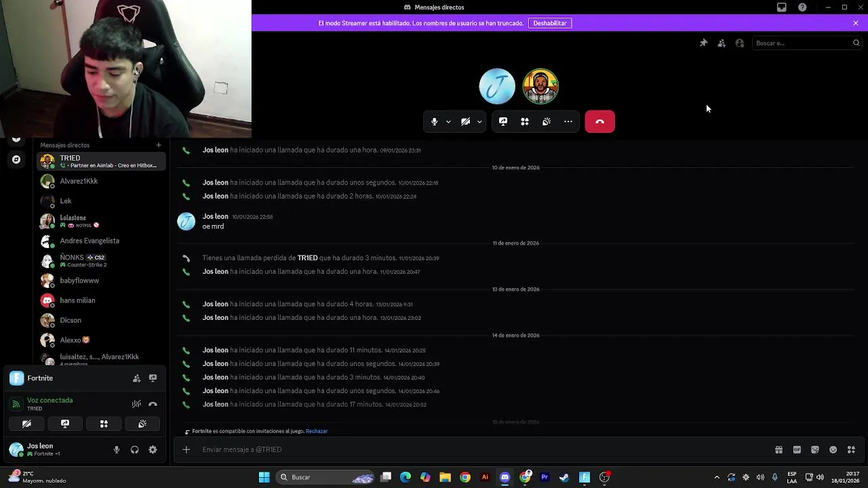This screenshot has width=868, height=488.
Task: Open the sticker picker
Action: click(815, 449)
